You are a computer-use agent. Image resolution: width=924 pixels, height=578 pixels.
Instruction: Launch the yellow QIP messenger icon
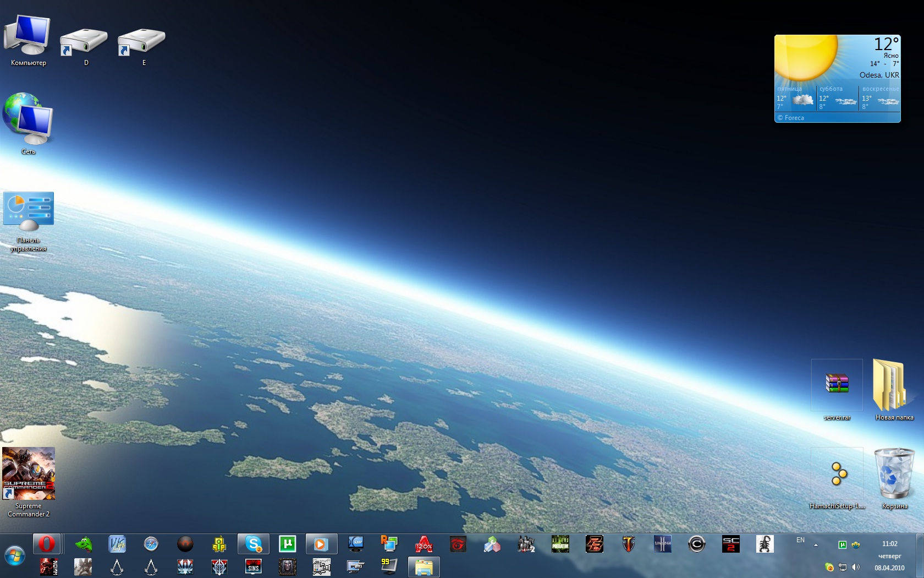point(219,544)
